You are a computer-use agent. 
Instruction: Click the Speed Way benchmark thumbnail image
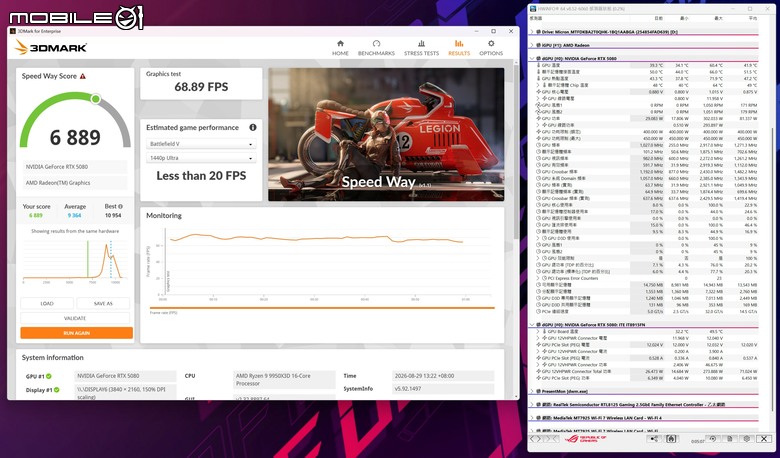(386, 134)
